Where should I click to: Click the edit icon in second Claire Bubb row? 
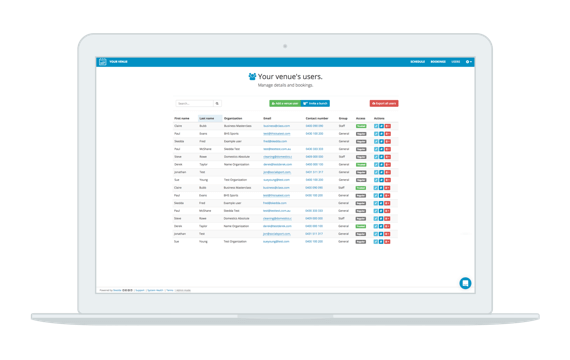[x=376, y=188]
